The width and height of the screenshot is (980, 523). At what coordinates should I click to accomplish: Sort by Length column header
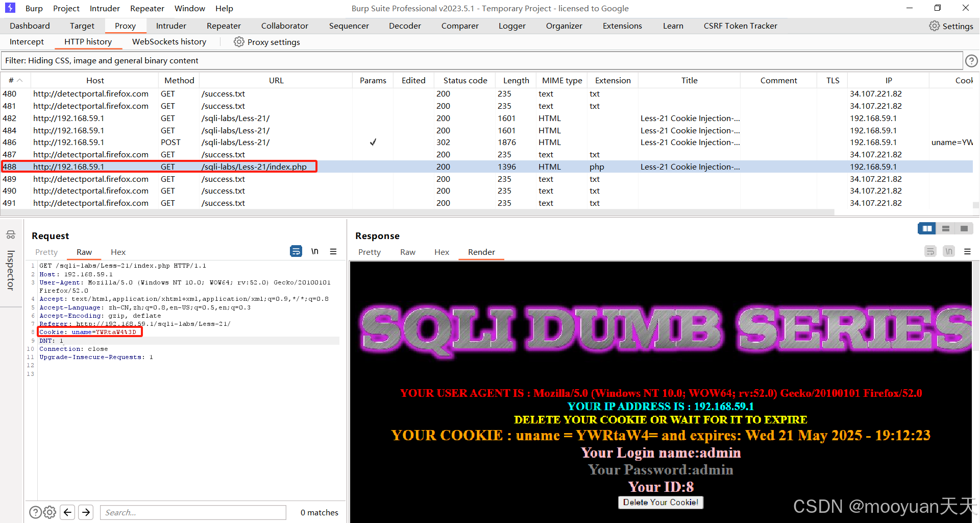pos(516,80)
